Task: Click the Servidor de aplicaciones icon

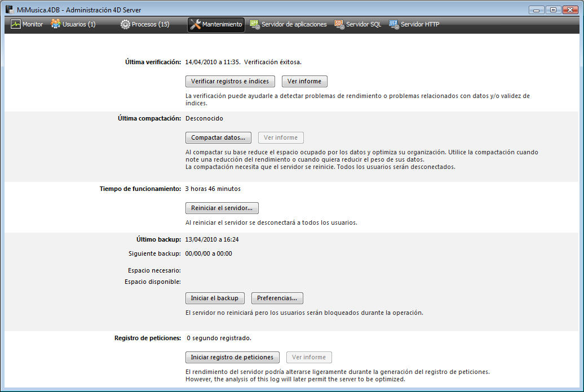Action: (254, 24)
